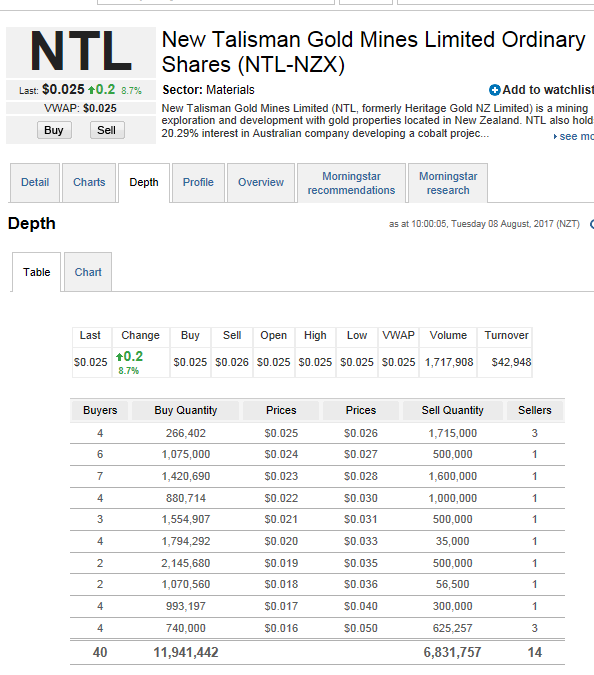Click the sell price $0.030

(361, 499)
